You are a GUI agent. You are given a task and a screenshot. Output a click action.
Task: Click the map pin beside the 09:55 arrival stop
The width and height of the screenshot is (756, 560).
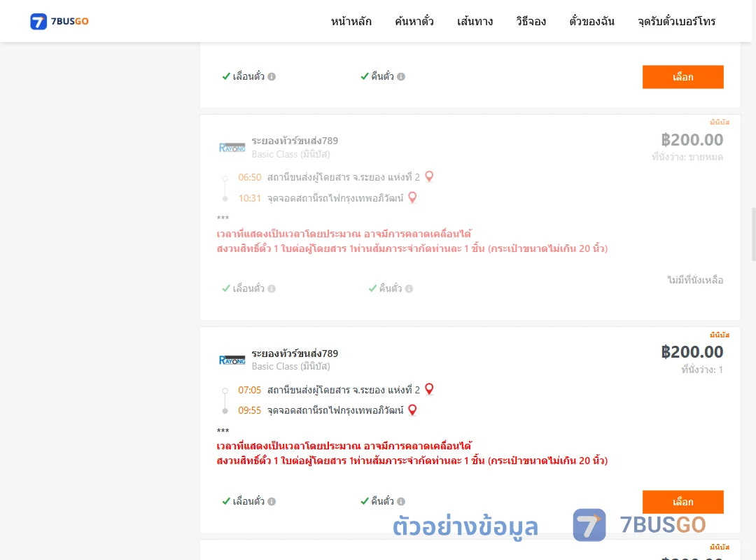(x=412, y=409)
